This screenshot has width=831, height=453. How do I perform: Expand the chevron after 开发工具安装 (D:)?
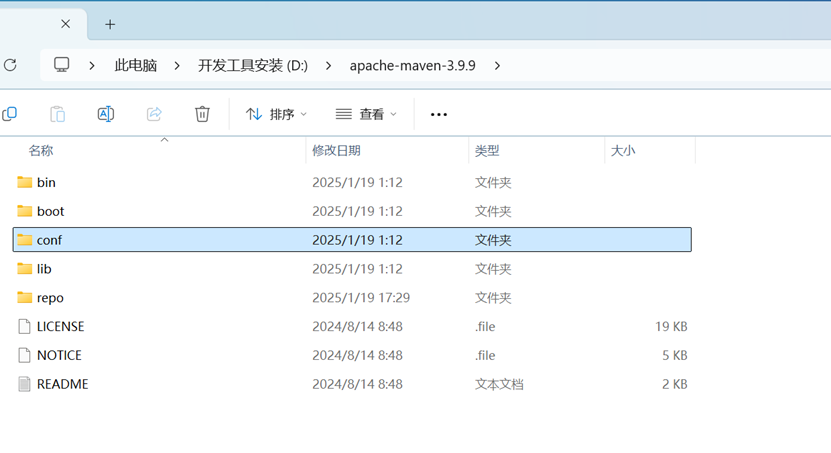click(x=329, y=66)
